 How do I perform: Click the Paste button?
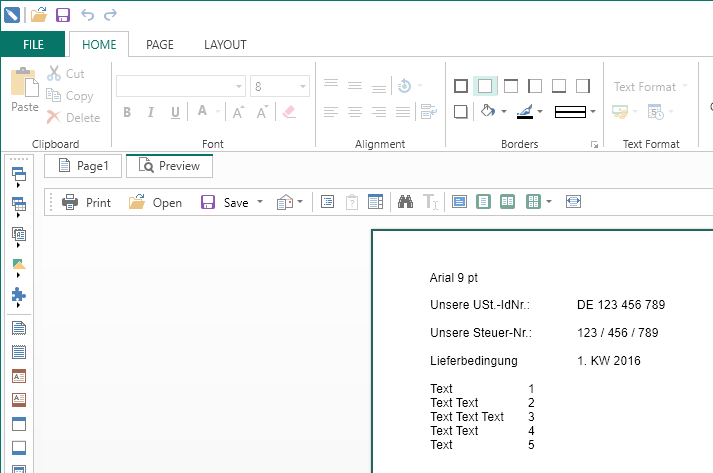tap(25, 90)
